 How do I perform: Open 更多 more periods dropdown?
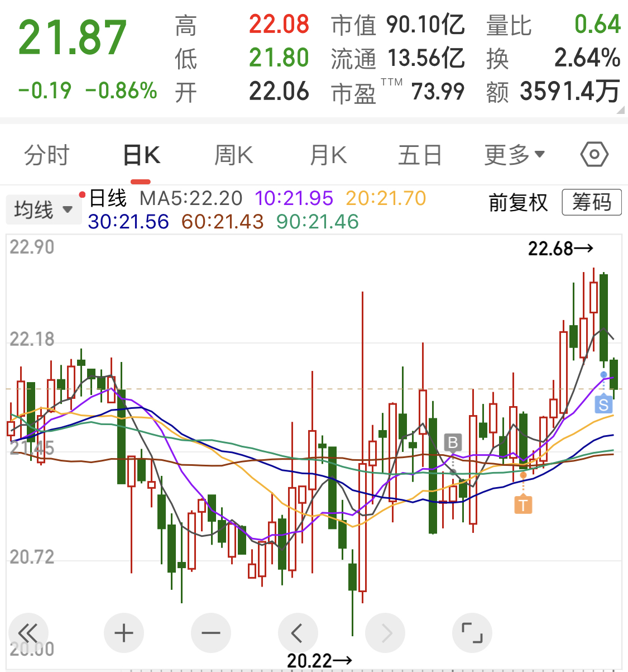click(x=514, y=155)
